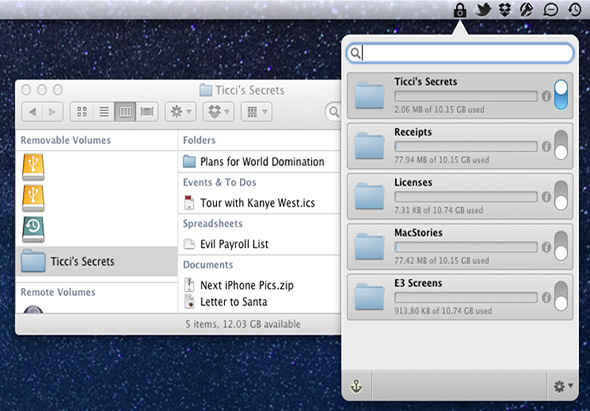Click the Remote Volumes sidebar heading
Viewport: 590px width, 411px height.
(x=58, y=292)
